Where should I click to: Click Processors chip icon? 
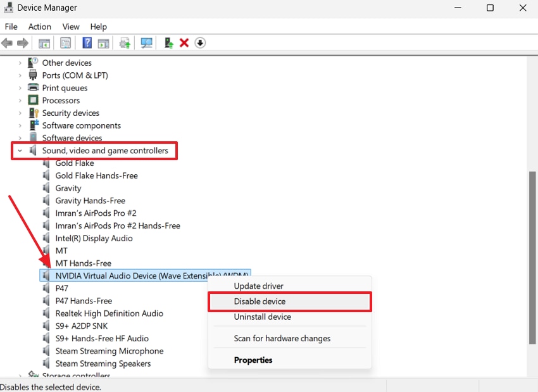click(33, 100)
